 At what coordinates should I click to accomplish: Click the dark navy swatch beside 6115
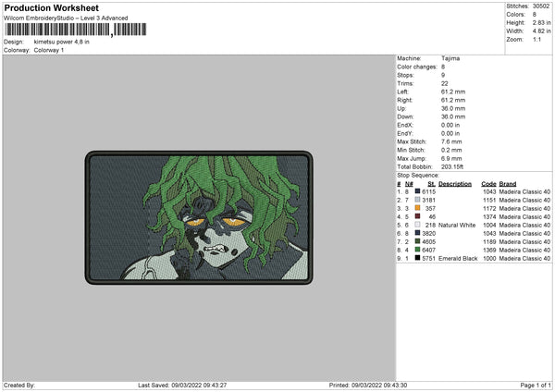417,191
